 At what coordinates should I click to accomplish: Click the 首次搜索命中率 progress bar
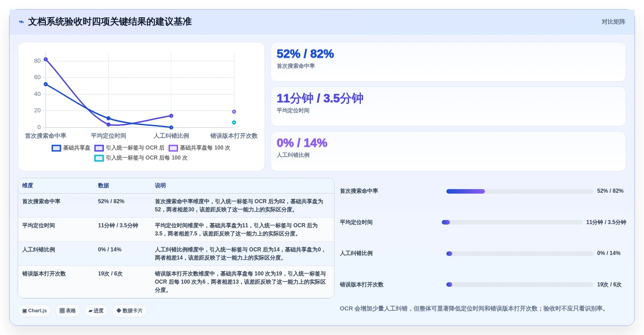519,191
